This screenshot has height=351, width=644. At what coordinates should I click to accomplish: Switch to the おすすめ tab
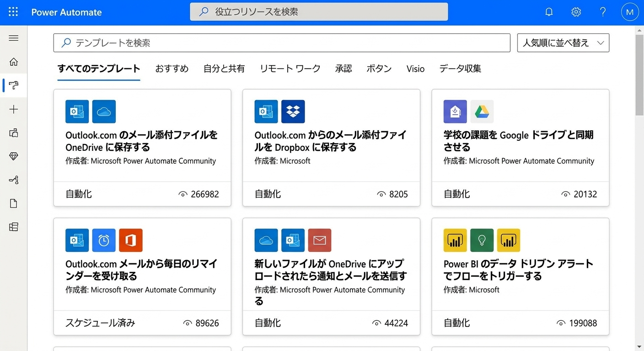(172, 69)
